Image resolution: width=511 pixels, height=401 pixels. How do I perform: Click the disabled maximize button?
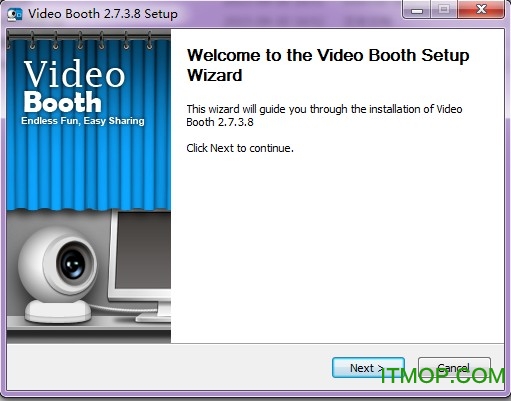[444, 10]
